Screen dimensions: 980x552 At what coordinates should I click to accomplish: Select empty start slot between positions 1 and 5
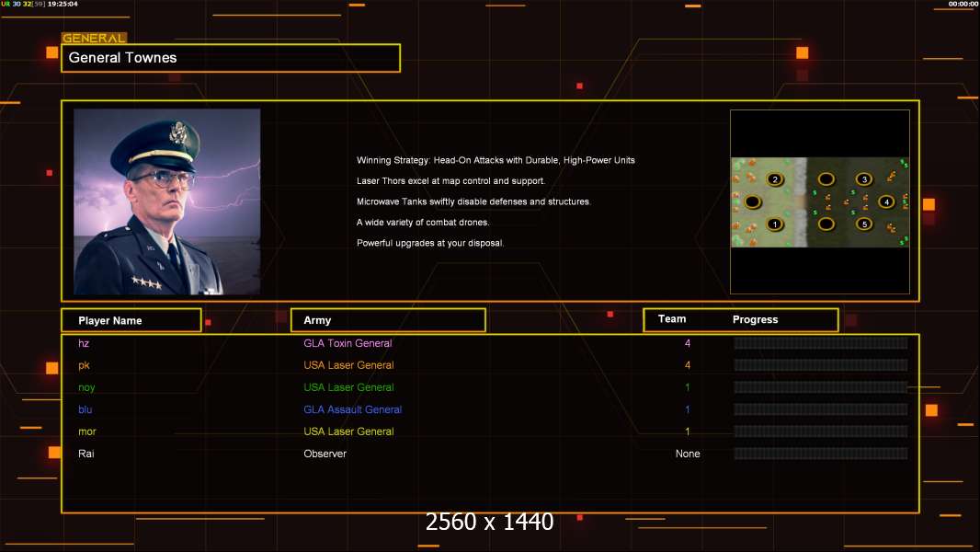(826, 224)
